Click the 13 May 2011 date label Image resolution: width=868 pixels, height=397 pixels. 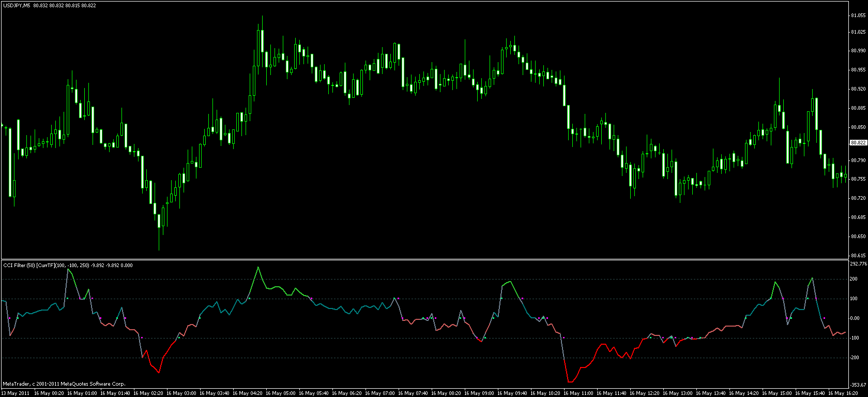point(15,393)
